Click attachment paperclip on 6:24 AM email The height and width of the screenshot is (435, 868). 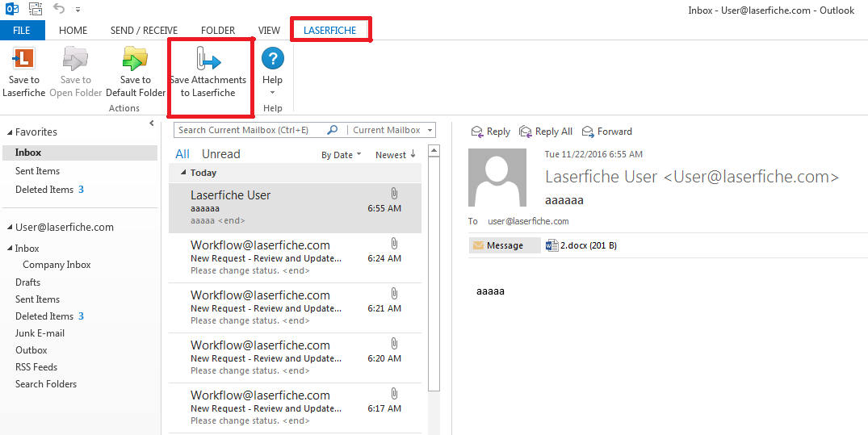pos(394,244)
